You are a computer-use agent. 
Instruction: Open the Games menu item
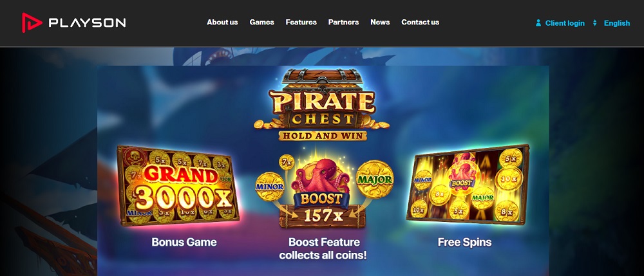coord(261,22)
